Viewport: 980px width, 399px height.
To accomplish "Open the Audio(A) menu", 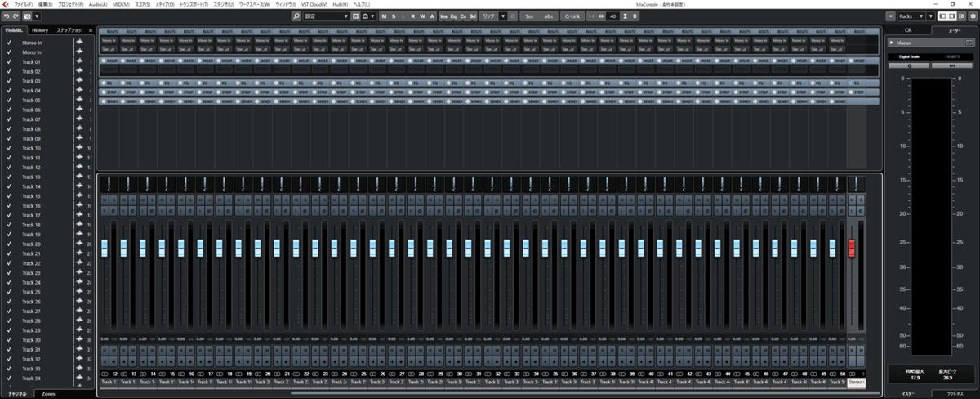I will pyautogui.click(x=97, y=4).
